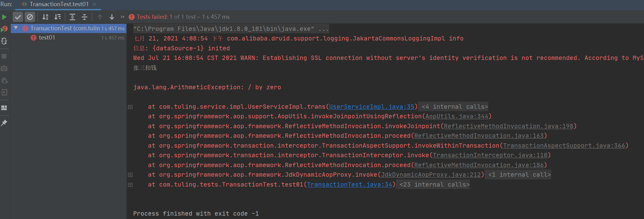Click the 'Tests failed: 1' status text
644x219 pixels.
[x=155, y=17]
